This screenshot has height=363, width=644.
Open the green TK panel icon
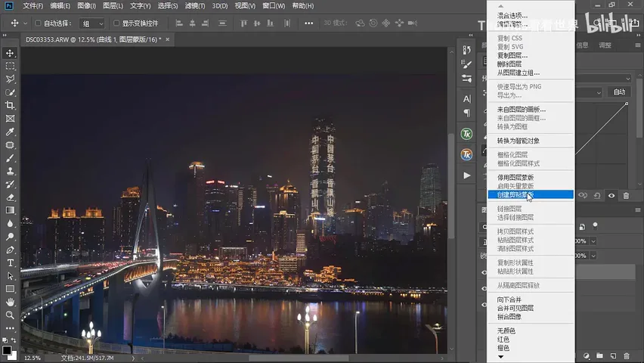pyautogui.click(x=466, y=134)
